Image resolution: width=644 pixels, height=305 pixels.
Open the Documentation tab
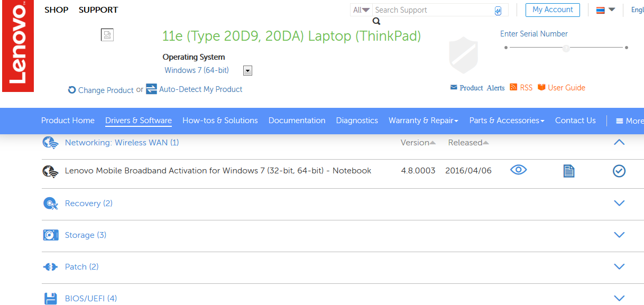coord(297,121)
